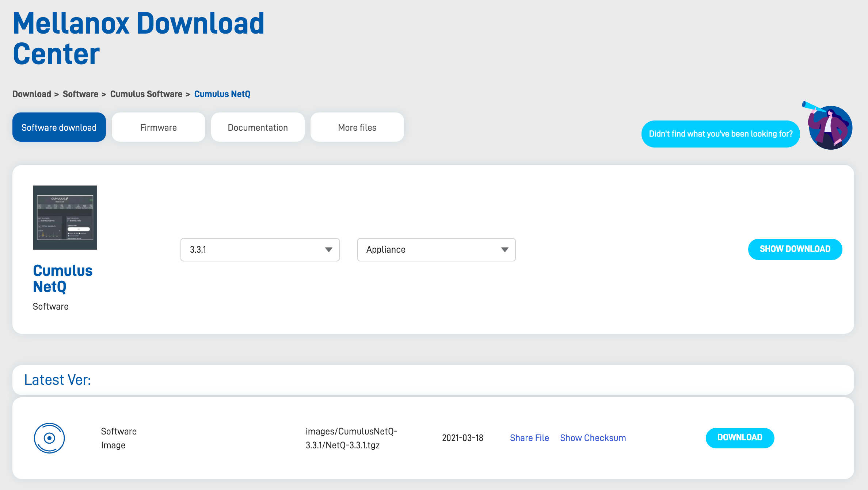Click the Cumulus NetQ product thumbnail

click(x=65, y=218)
